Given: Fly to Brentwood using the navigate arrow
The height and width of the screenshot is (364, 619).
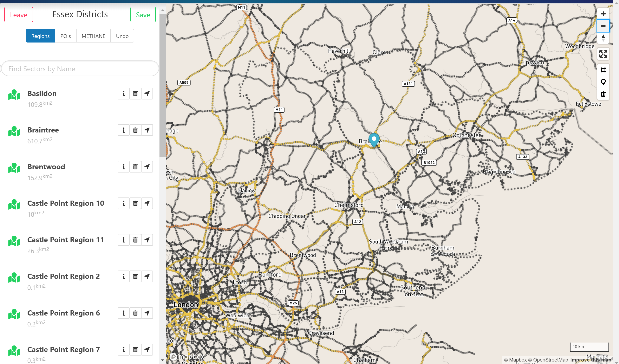Looking at the screenshot, I should (147, 167).
